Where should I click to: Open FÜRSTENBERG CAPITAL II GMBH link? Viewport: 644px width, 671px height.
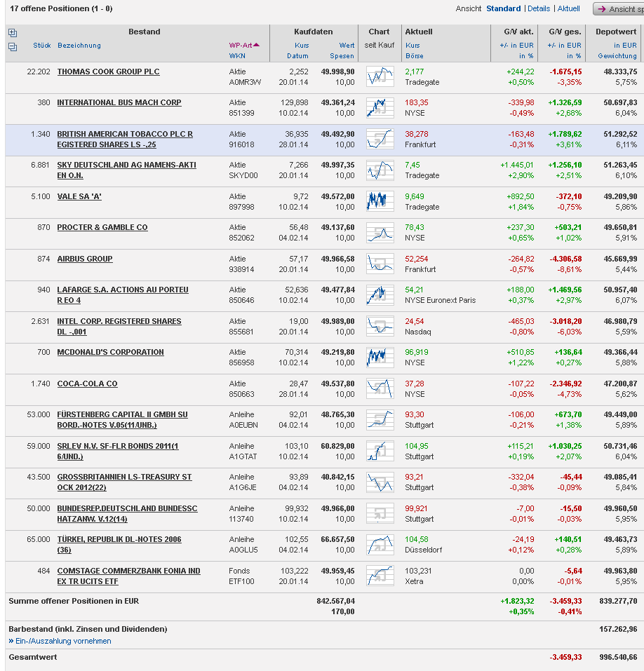click(x=123, y=420)
